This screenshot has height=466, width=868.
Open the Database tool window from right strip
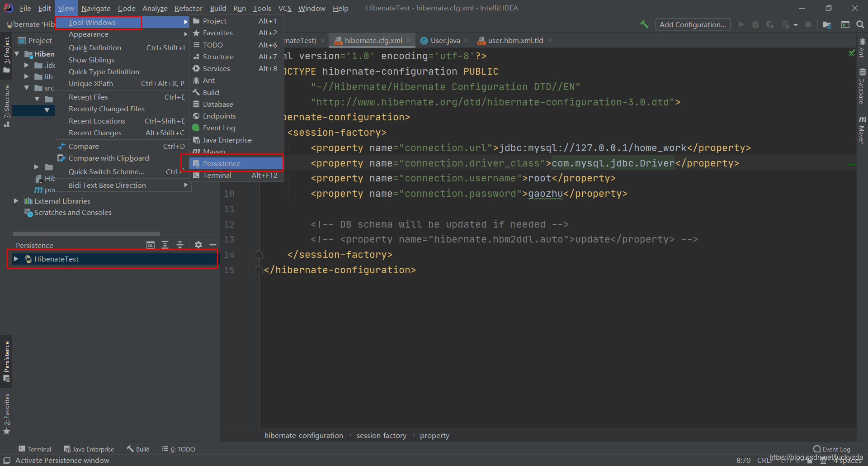[x=862, y=86]
